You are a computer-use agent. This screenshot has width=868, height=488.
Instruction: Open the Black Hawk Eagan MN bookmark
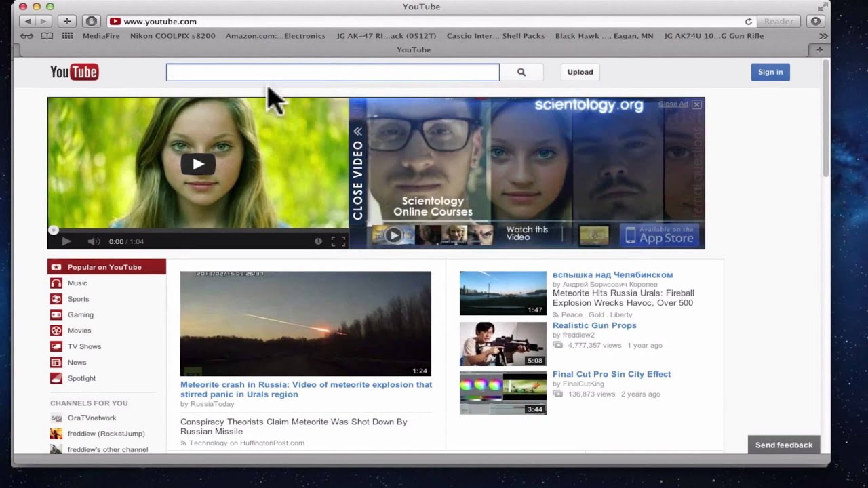click(604, 36)
